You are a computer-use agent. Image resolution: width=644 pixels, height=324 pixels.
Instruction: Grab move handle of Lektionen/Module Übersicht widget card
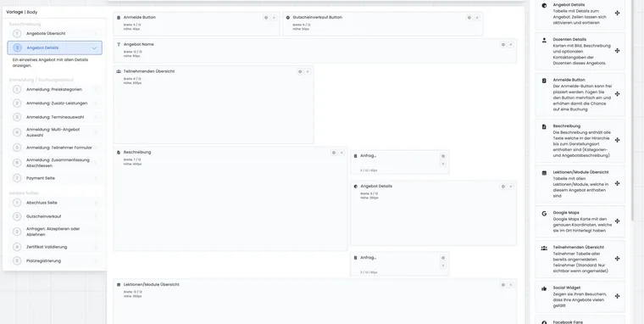pos(617,184)
